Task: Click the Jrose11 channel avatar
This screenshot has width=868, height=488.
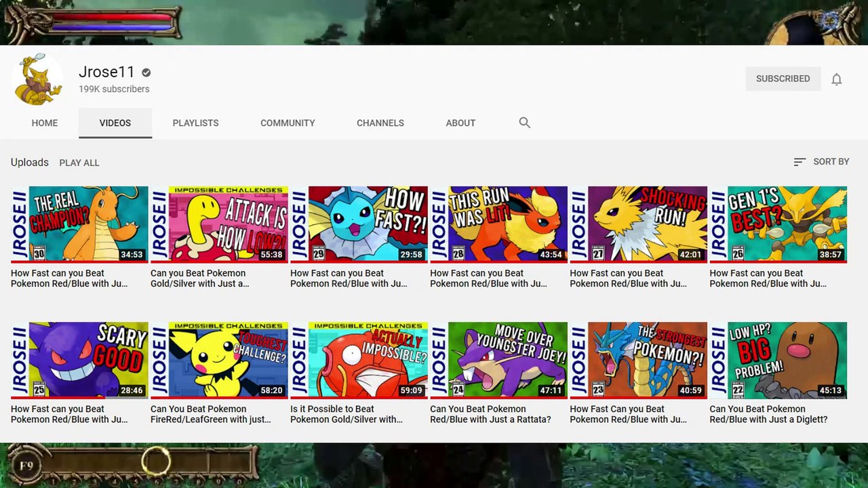Action: coord(37,79)
